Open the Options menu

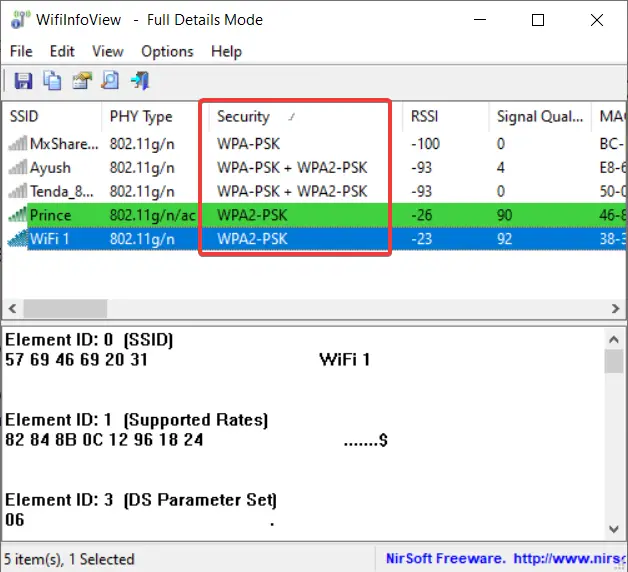[167, 51]
